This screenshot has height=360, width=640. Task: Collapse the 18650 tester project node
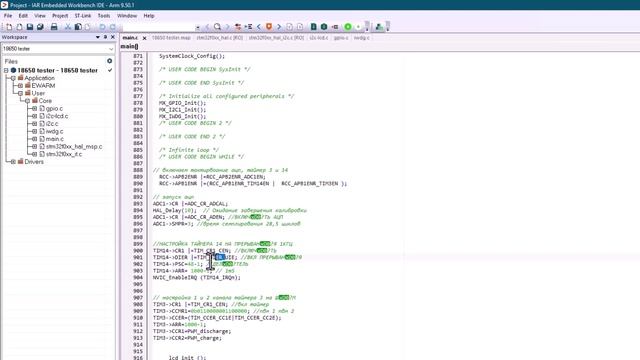pyautogui.click(x=6, y=70)
